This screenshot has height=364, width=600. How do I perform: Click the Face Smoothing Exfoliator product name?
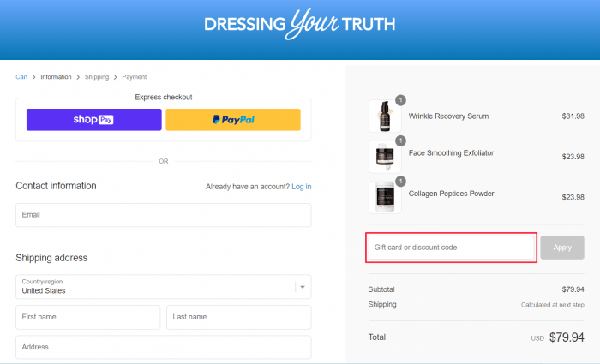(451, 153)
